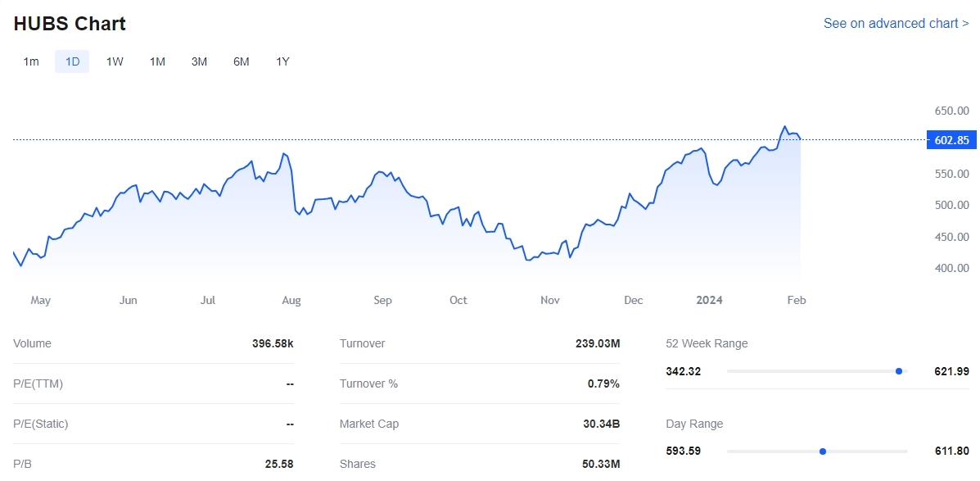Open the 'See on advanced chart' link
The image size is (980, 481).
pos(896,24)
